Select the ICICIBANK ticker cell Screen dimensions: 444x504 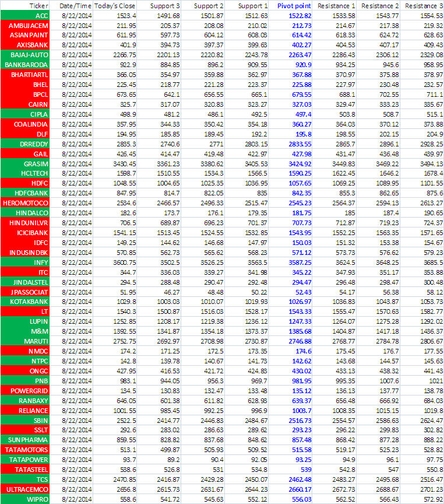tap(25, 233)
